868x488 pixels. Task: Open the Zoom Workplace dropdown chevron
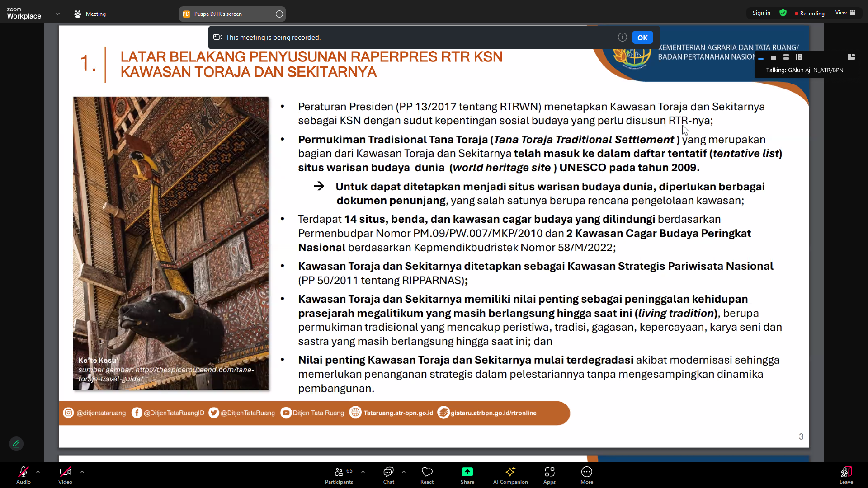(x=57, y=14)
